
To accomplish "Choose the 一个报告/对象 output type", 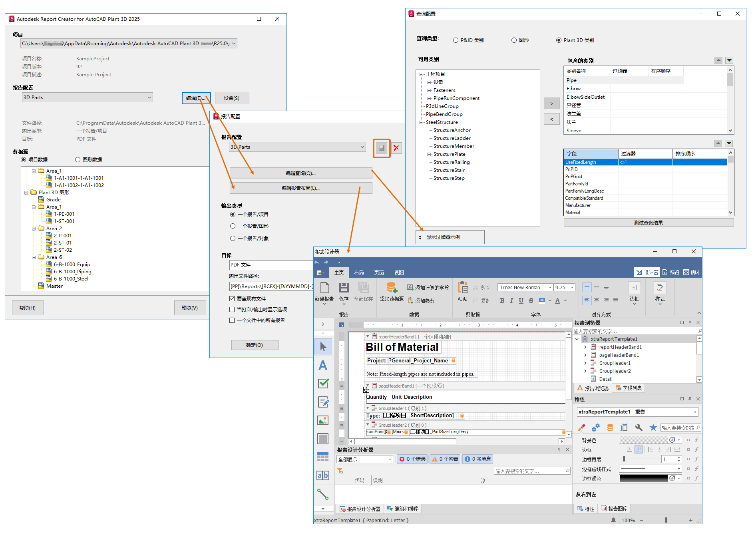I will (233, 239).
